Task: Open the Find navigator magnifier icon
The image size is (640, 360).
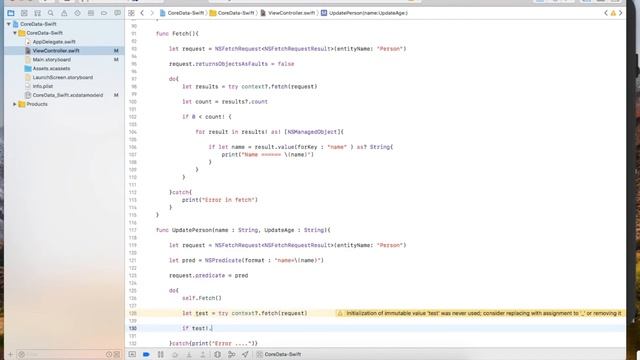Action: [51, 13]
